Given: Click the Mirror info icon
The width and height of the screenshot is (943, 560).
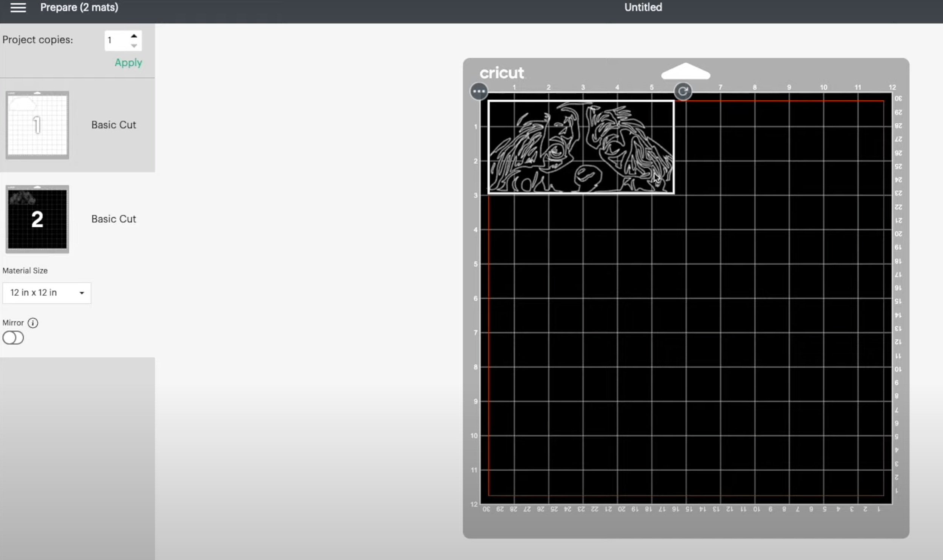Looking at the screenshot, I should click(x=32, y=323).
